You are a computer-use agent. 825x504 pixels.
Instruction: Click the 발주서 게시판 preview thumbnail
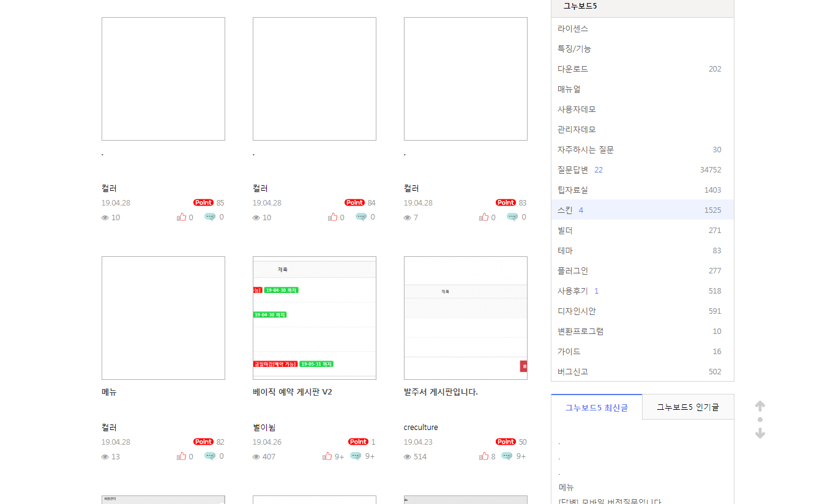tap(466, 318)
